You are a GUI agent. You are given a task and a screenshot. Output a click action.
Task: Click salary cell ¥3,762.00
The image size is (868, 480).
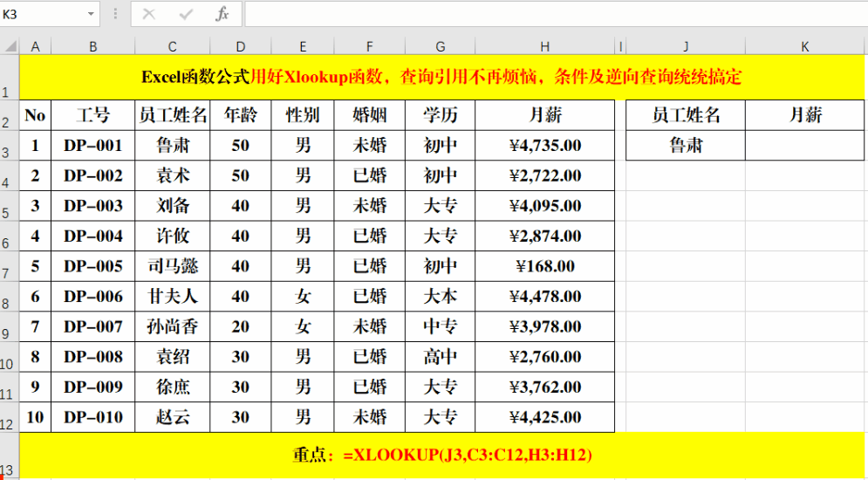click(x=545, y=387)
